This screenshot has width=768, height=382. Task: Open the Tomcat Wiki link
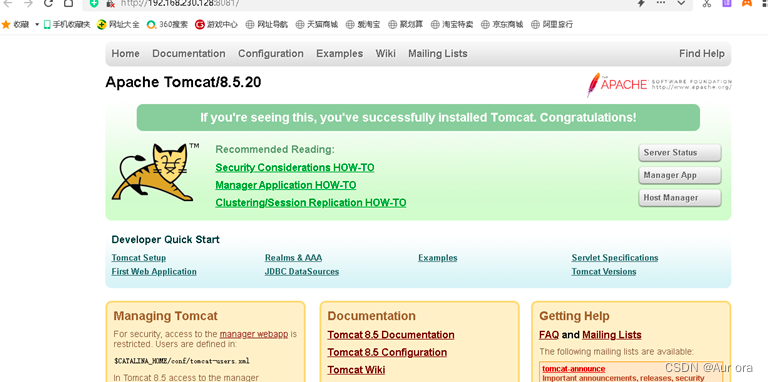click(x=356, y=370)
